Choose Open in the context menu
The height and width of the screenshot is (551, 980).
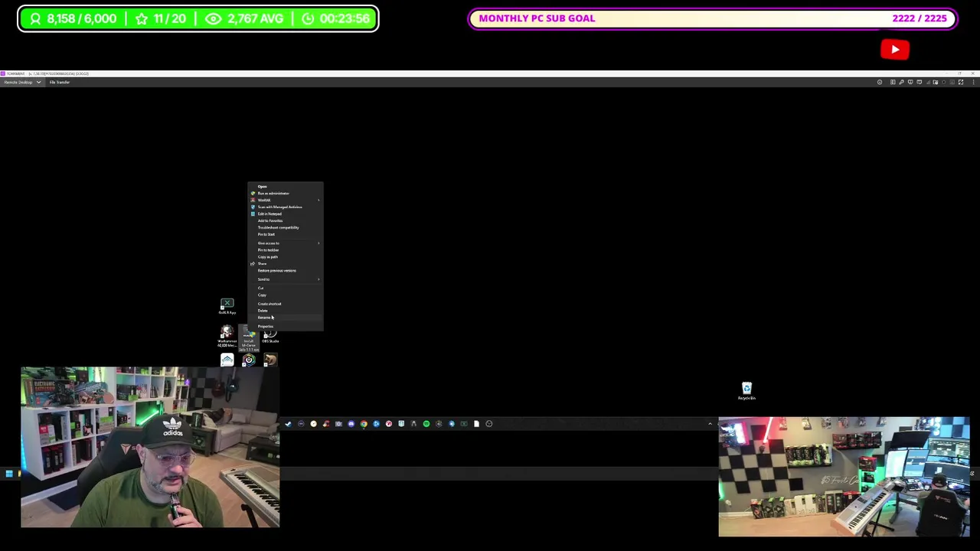285,187
